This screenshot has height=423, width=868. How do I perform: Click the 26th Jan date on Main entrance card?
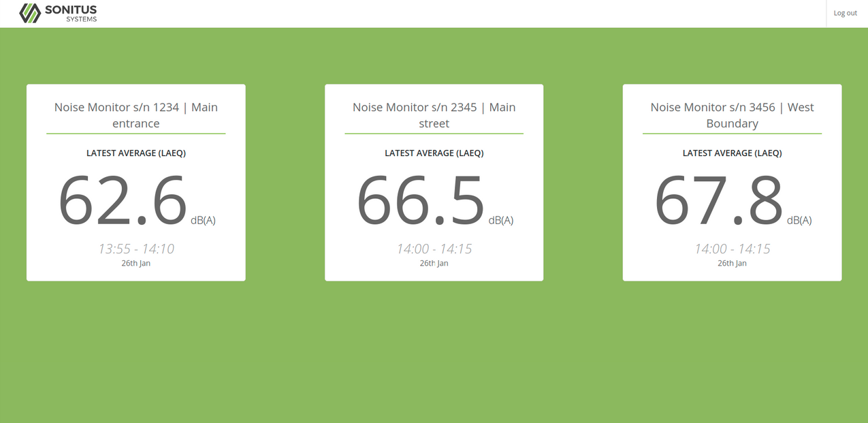(136, 263)
